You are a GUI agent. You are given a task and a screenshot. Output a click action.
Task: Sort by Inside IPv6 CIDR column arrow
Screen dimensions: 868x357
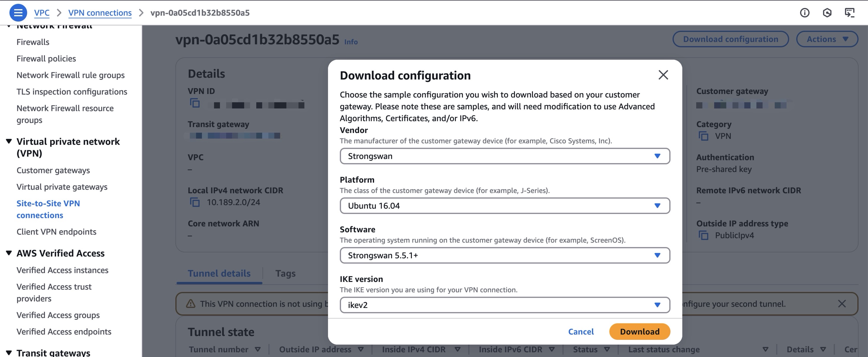(x=552, y=349)
